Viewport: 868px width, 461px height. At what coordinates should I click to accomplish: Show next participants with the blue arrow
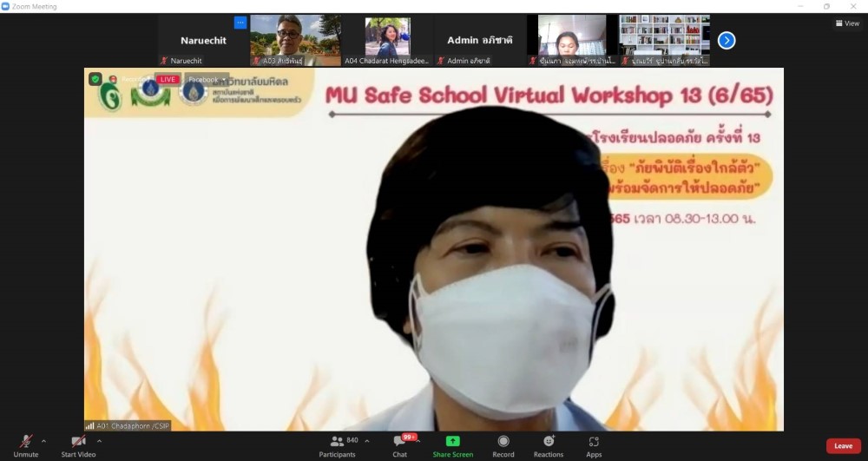coord(727,40)
